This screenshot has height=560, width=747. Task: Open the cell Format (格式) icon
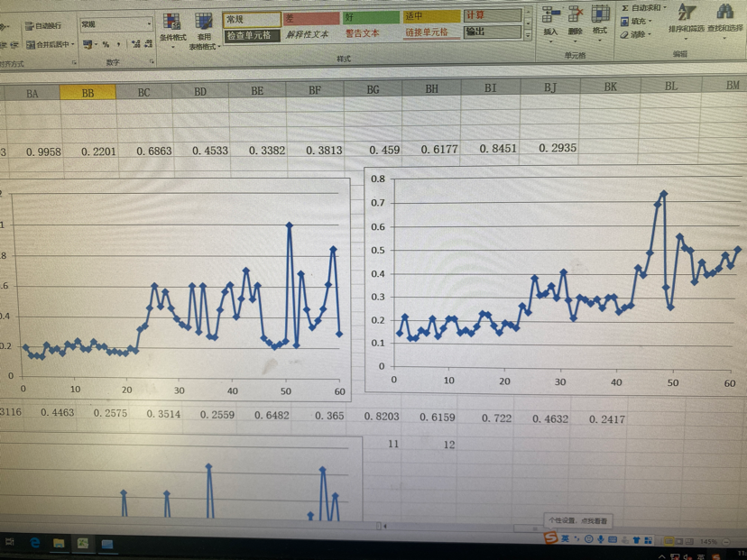[x=600, y=16]
